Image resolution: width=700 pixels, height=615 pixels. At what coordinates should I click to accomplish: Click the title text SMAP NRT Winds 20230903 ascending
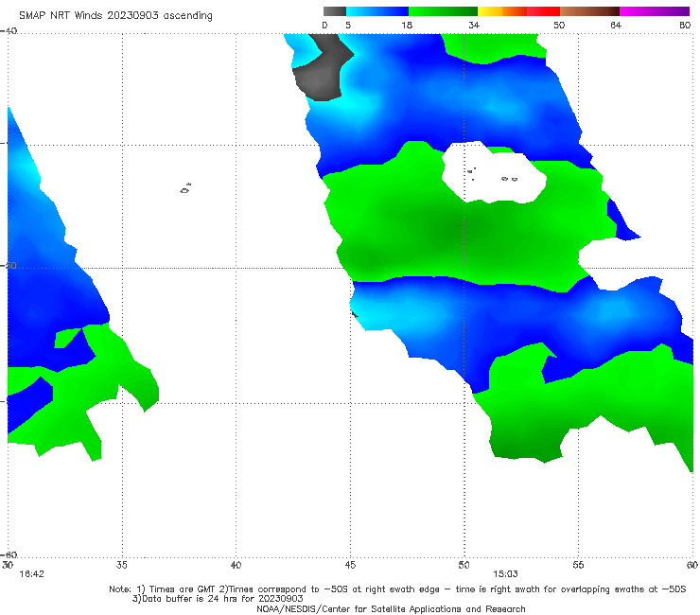tap(115, 16)
